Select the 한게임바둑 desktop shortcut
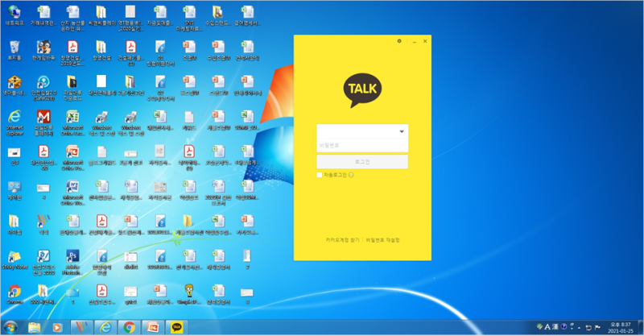The width and height of the screenshot is (644, 336). pyautogui.click(x=43, y=51)
